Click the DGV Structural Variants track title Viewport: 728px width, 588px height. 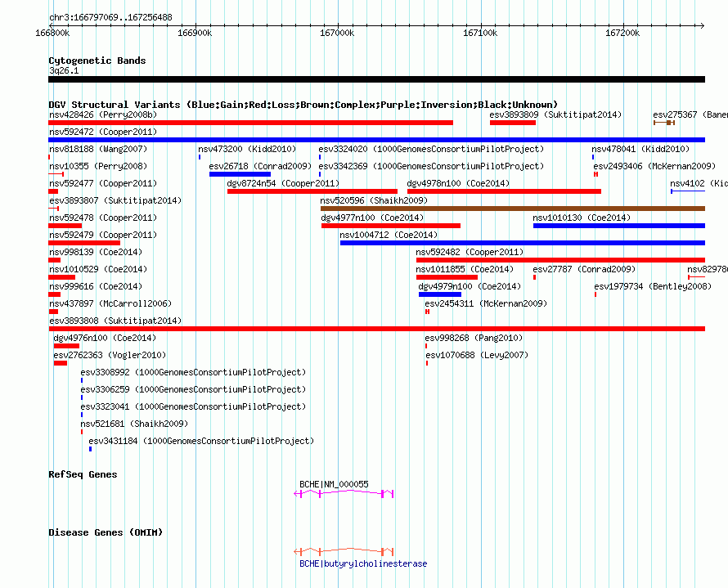(303, 105)
